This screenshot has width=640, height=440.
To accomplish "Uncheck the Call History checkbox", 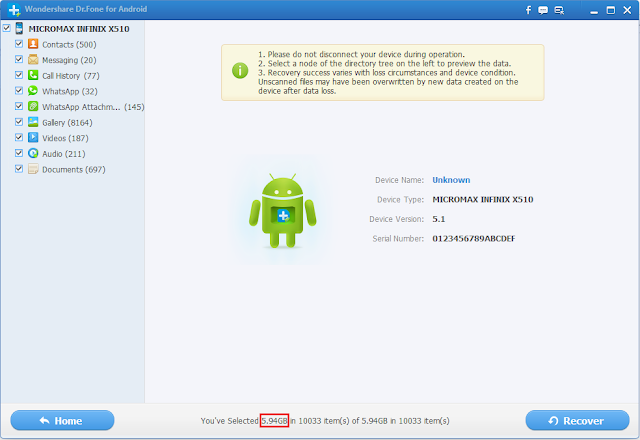I will click(x=19, y=75).
